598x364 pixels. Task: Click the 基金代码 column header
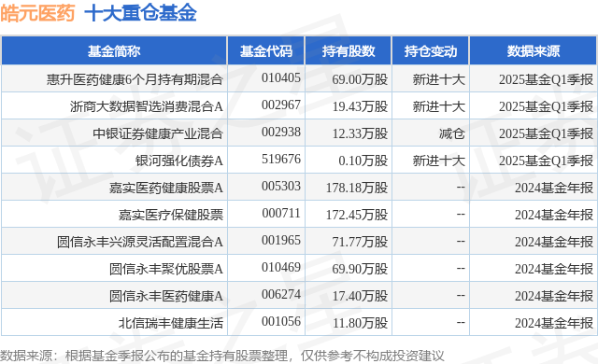point(265,51)
